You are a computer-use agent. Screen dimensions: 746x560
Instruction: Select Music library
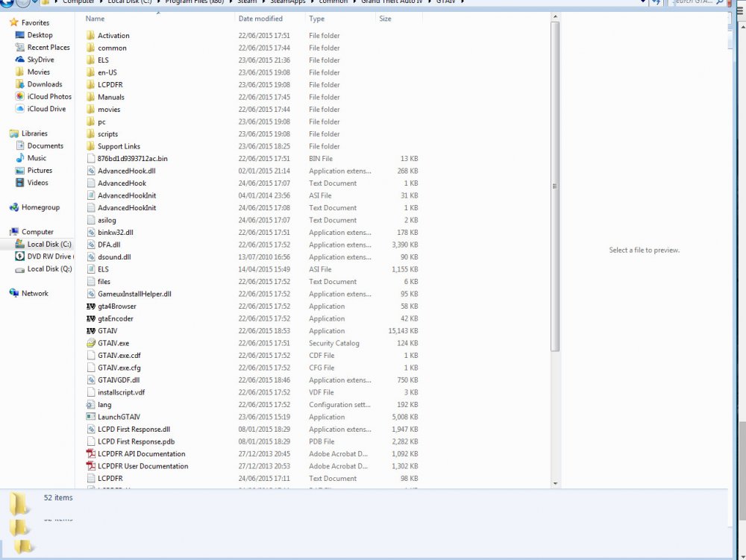pyautogui.click(x=37, y=158)
